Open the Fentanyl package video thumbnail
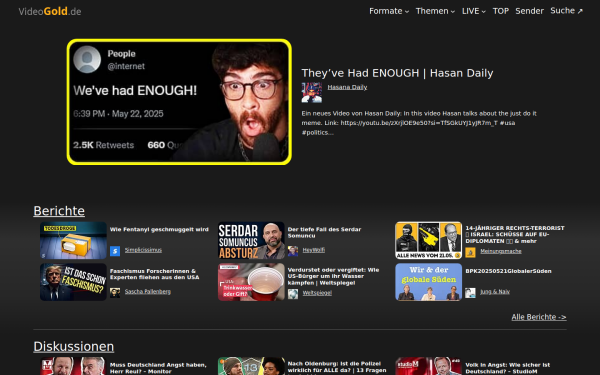Image resolution: width=600 pixels, height=375 pixels. (x=73, y=240)
